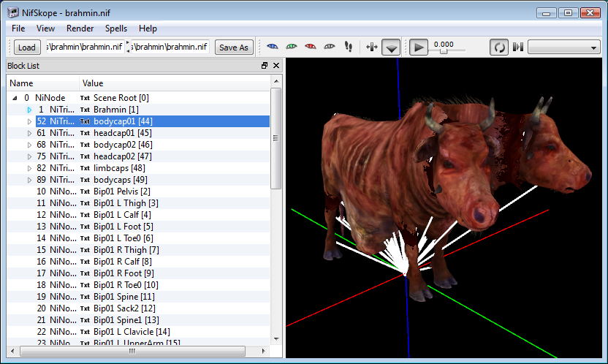
Task: Collapse the NiNode Scene Root
Action: 15,98
